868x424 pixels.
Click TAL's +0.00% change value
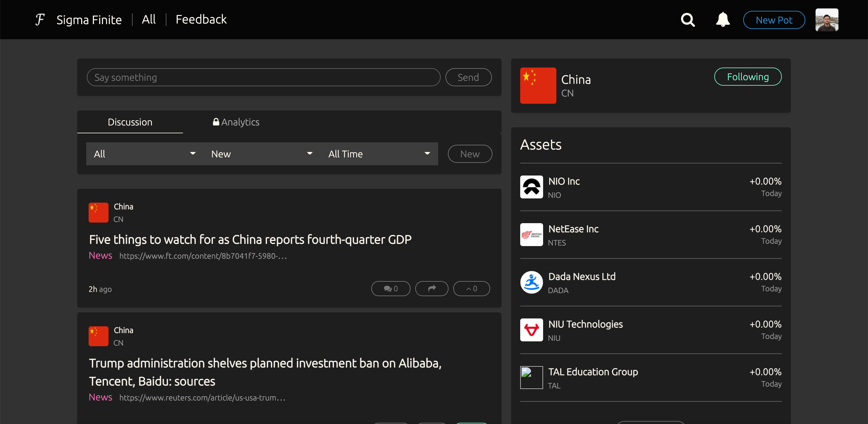tap(765, 372)
